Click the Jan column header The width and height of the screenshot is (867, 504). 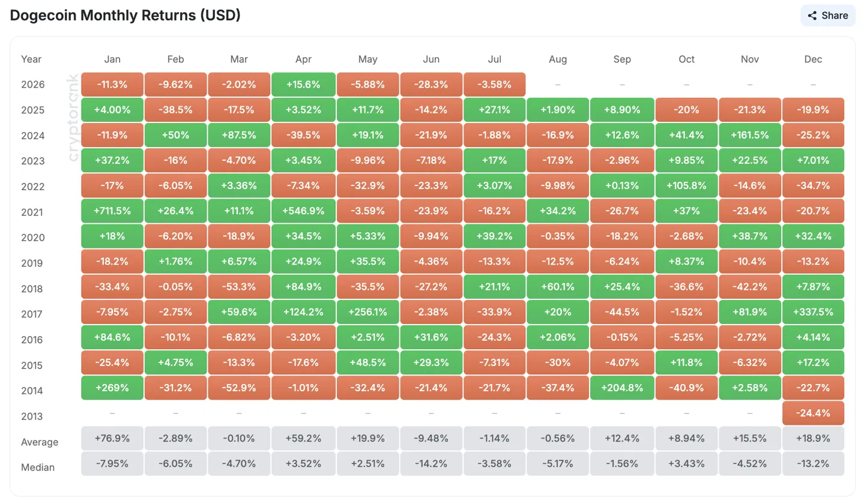click(x=112, y=59)
